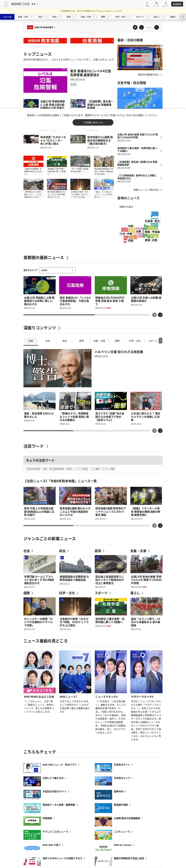This screenshot has height=868, width=186.
Task: Expand the 政治 nav dropdown arrow
Action: [x=60, y=17]
